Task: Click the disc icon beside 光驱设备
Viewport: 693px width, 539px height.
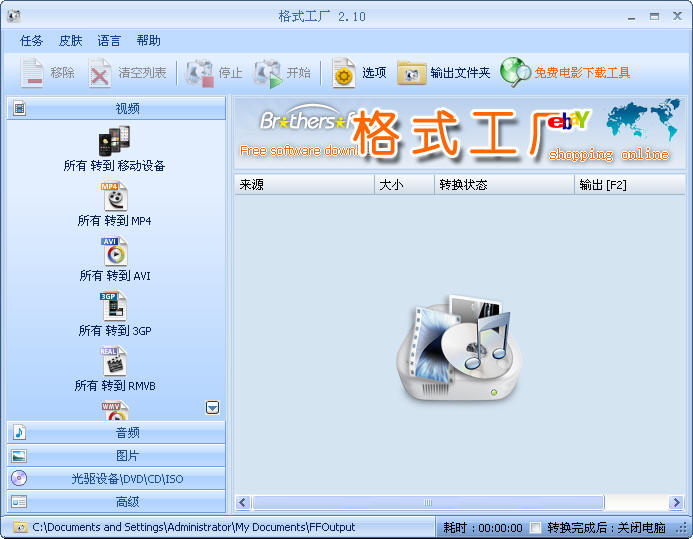Action: [x=19, y=478]
